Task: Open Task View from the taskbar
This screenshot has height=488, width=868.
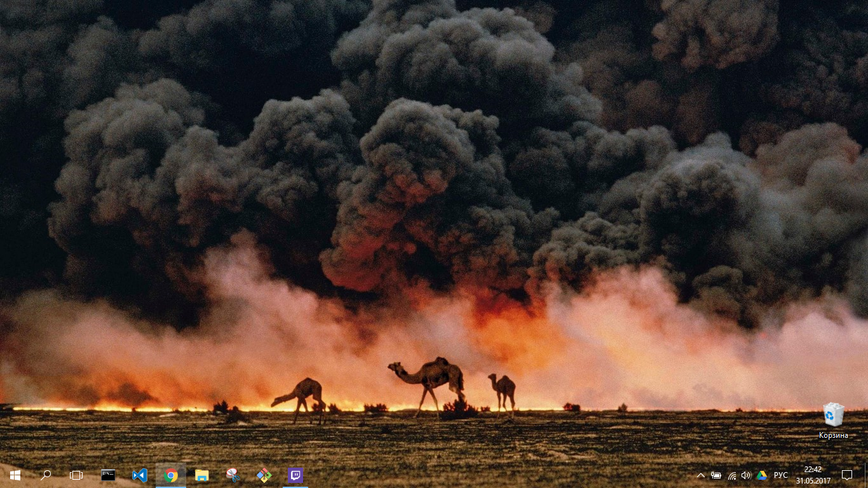Action: click(x=76, y=475)
